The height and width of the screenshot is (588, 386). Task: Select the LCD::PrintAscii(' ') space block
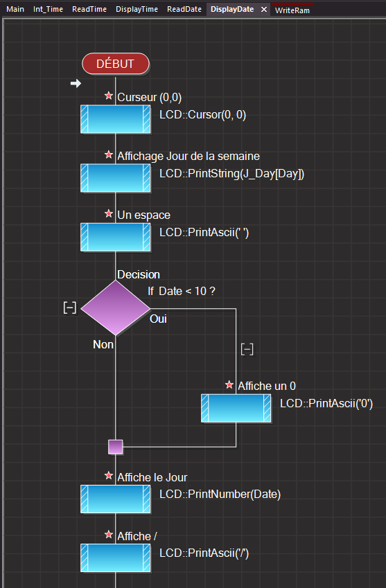coord(116,237)
